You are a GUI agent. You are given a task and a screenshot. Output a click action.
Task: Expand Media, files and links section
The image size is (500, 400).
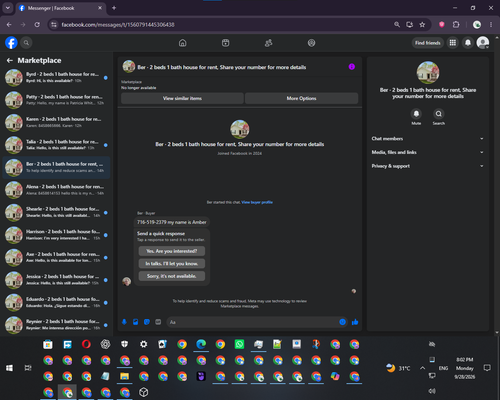pyautogui.click(x=428, y=152)
